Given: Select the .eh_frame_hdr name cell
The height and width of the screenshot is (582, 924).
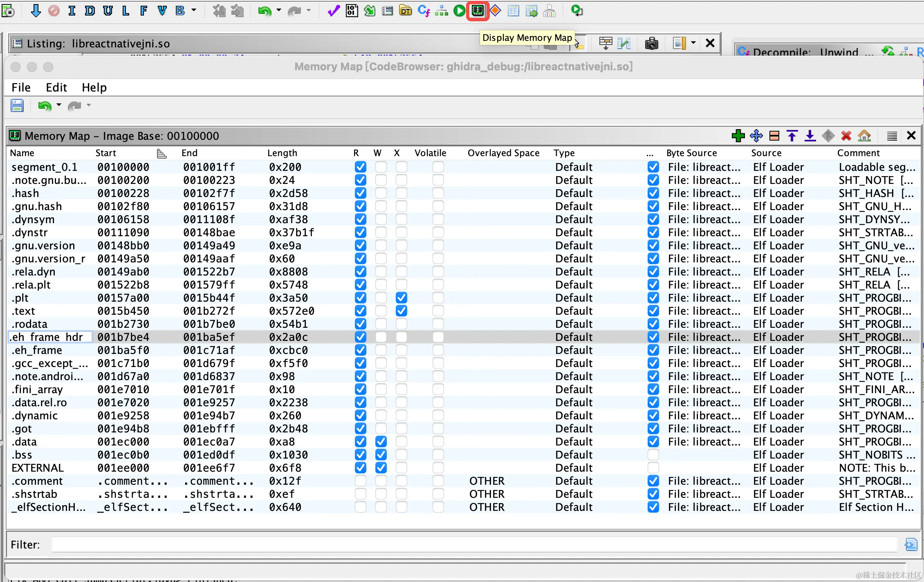Looking at the screenshot, I should (x=50, y=337).
